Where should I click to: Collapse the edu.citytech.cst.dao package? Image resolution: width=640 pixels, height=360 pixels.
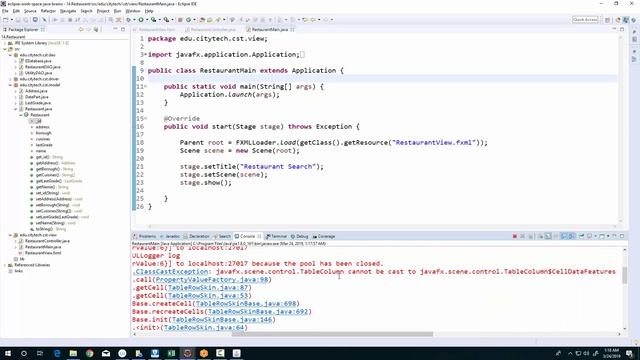(10, 55)
